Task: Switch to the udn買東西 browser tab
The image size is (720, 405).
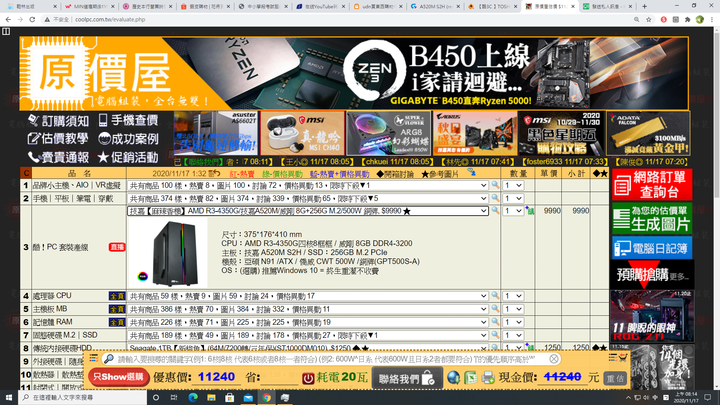Action: click(x=376, y=6)
